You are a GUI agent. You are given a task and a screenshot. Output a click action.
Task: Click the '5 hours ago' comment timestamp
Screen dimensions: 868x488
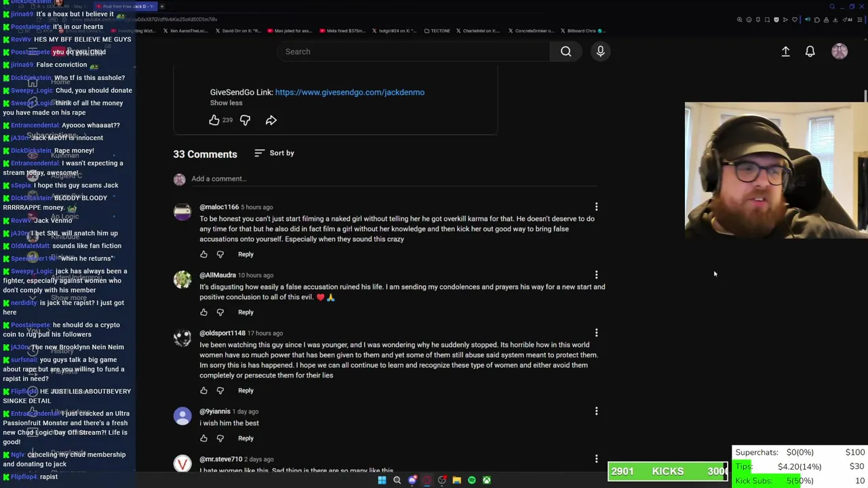(x=257, y=207)
